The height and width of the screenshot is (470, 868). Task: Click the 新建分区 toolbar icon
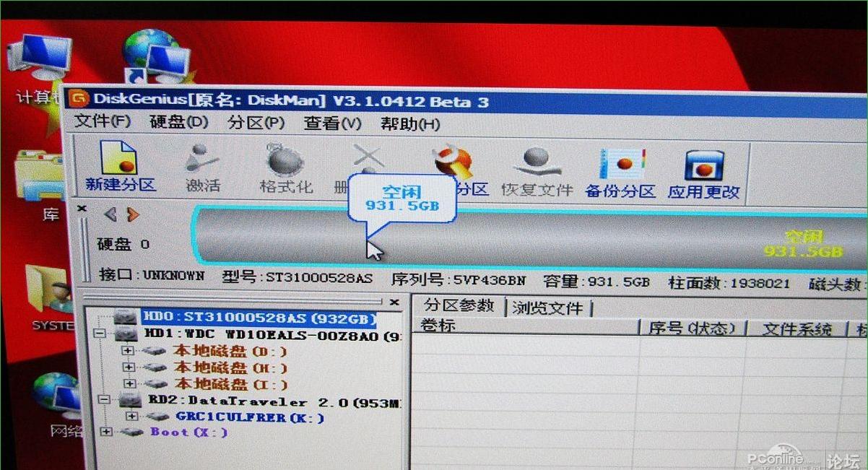(121, 167)
